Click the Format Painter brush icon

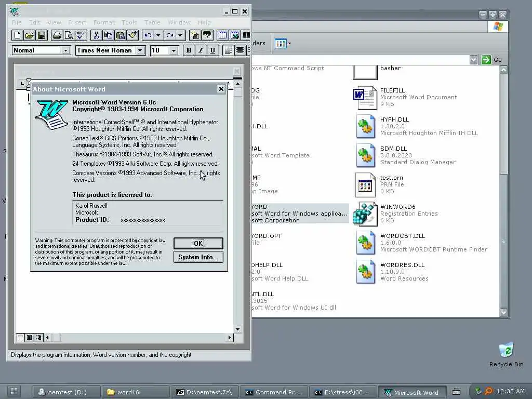pos(132,35)
